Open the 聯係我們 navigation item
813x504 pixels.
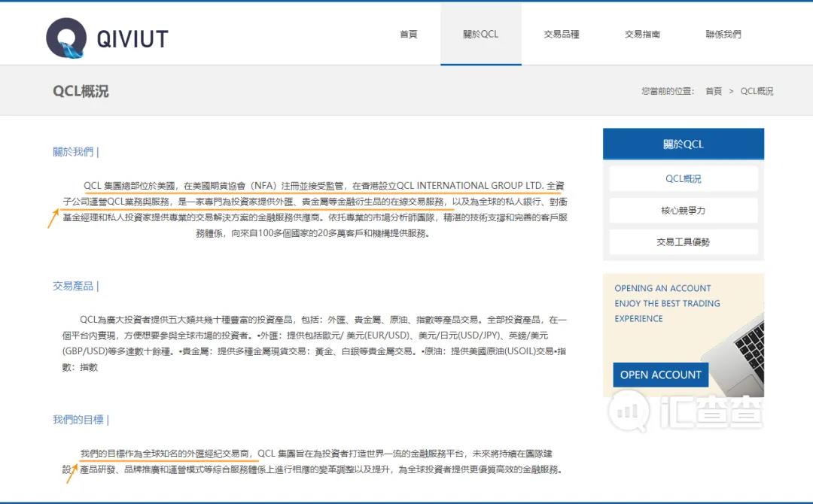tap(723, 34)
